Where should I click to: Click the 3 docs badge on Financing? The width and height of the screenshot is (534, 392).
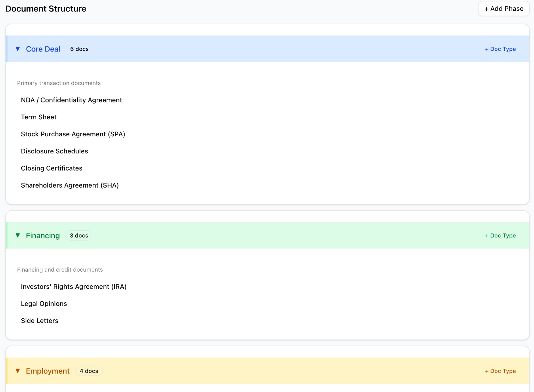[x=78, y=235]
